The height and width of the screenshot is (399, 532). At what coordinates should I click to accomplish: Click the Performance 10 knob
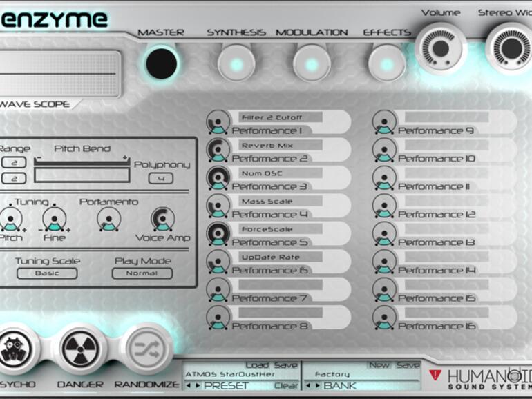tap(384, 150)
